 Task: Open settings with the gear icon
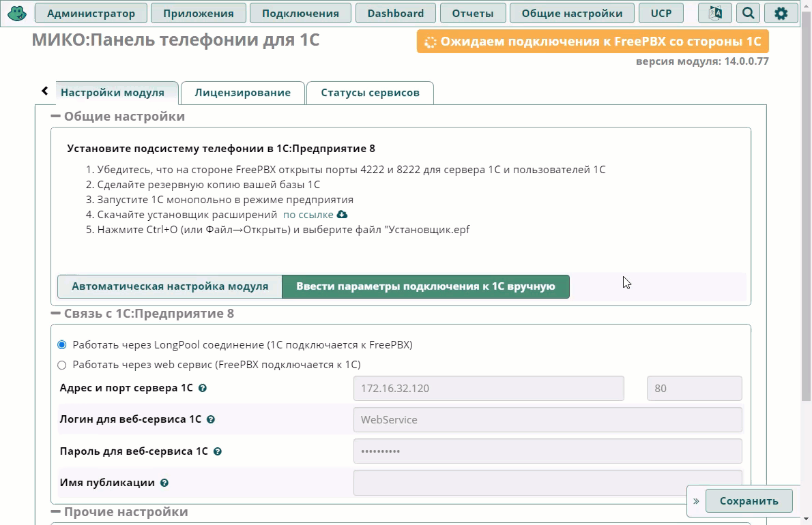781,12
